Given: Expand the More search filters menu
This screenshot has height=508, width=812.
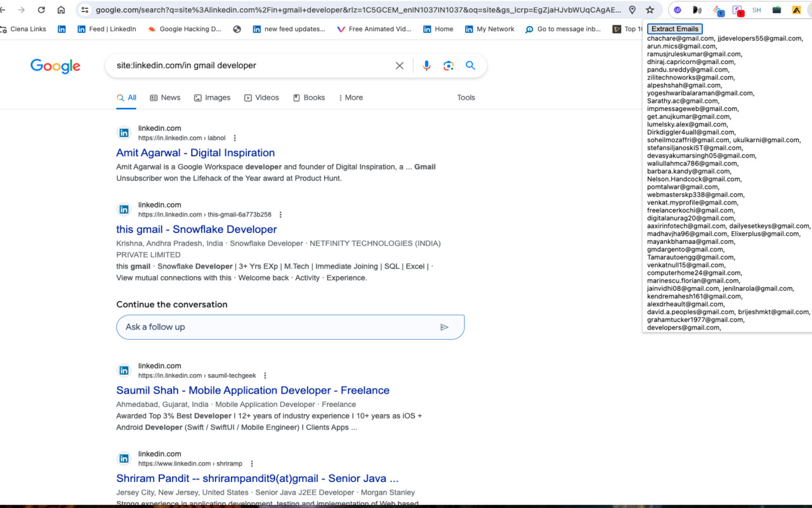Looking at the screenshot, I should click(x=351, y=98).
